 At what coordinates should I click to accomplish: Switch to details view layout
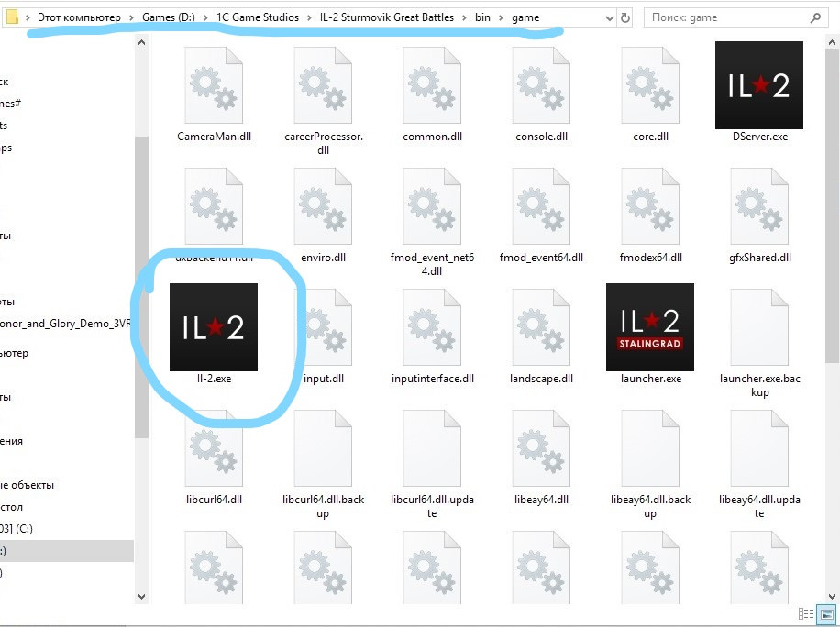tap(806, 613)
